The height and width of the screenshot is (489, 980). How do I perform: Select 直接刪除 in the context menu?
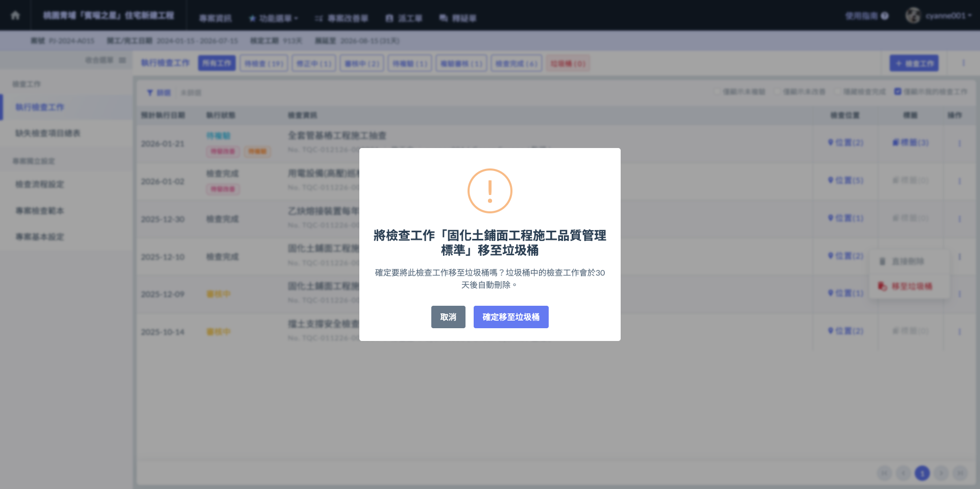pyautogui.click(x=907, y=261)
